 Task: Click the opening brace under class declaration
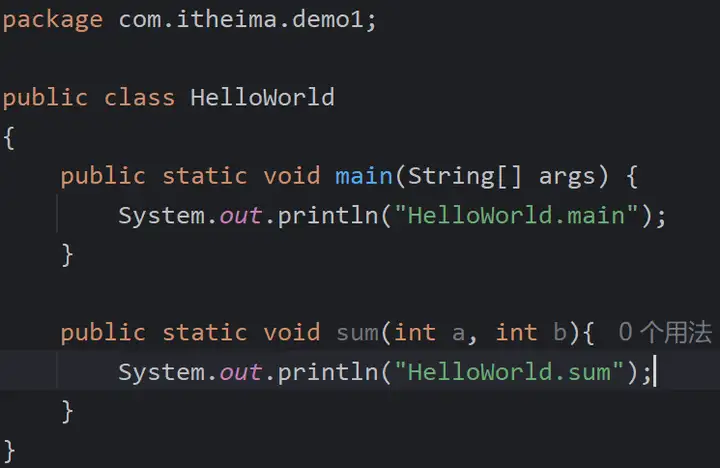(9, 138)
